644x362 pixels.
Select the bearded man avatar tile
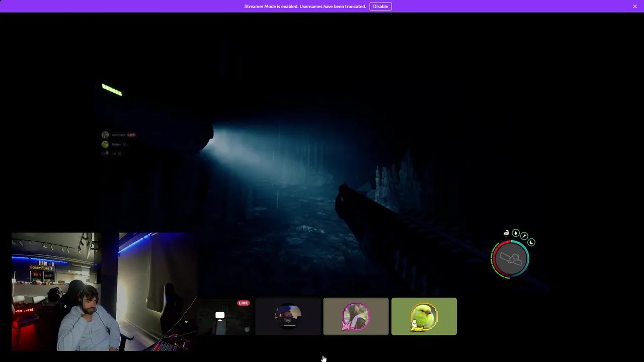288,316
